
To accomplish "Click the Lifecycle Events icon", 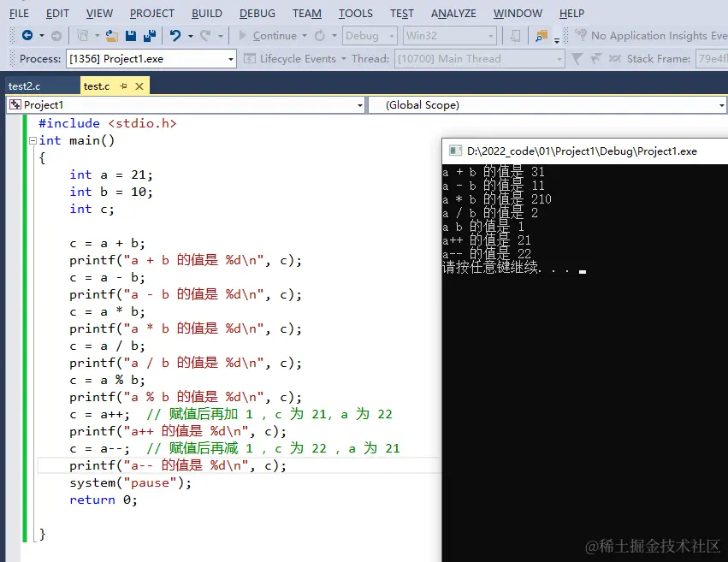I will click(250, 58).
